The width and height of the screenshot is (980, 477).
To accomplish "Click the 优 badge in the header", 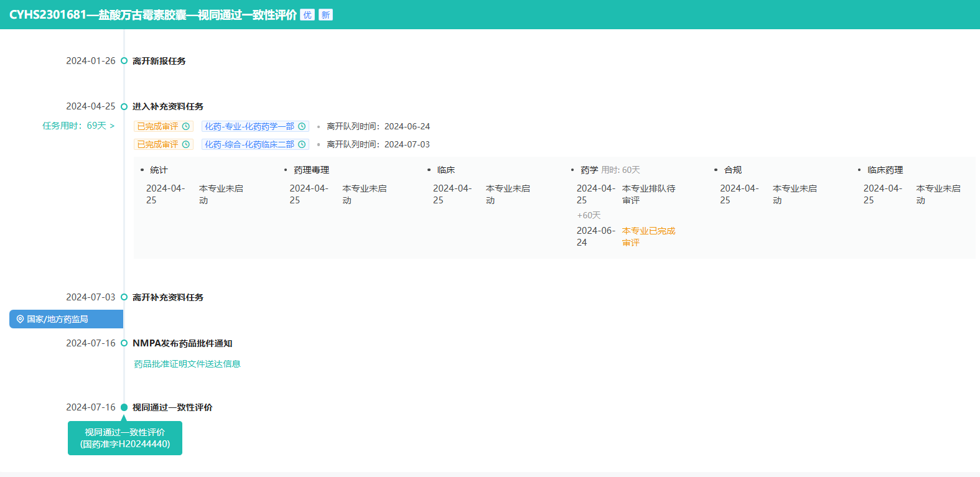I will 307,15.
